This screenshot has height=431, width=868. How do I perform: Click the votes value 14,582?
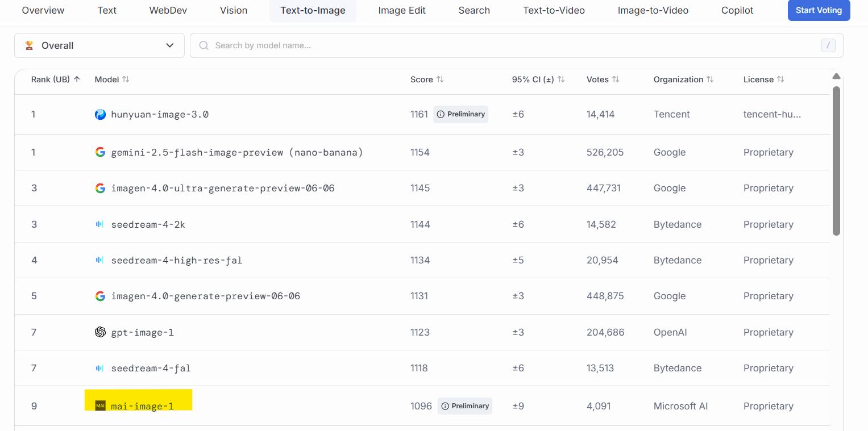pyautogui.click(x=601, y=224)
